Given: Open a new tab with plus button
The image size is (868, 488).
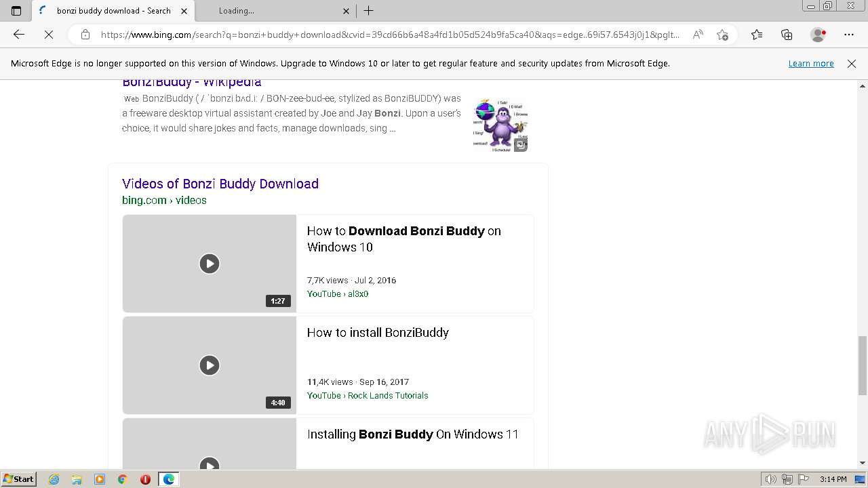Looking at the screenshot, I should coord(369,11).
